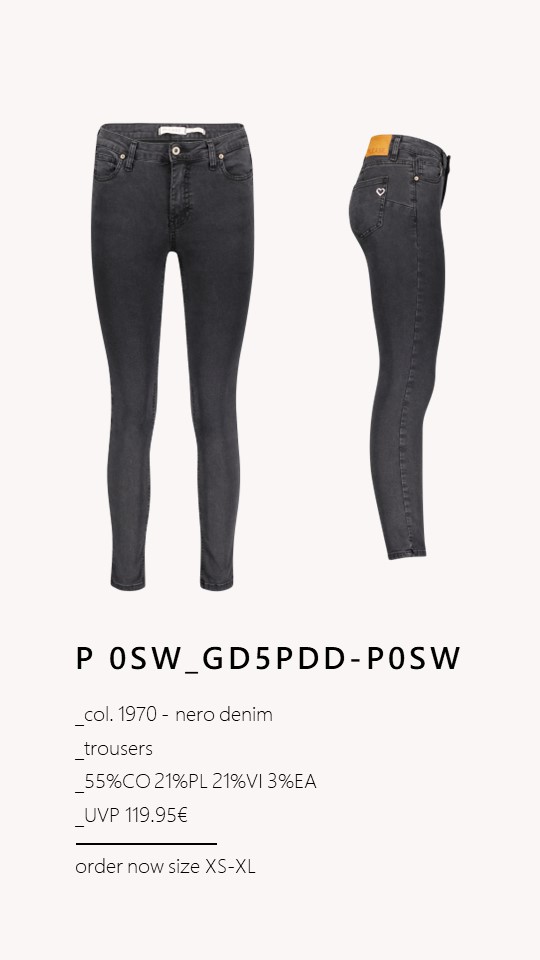This screenshot has width=540, height=960.
Task: Click order now size XS-XL
Action: click(x=165, y=866)
